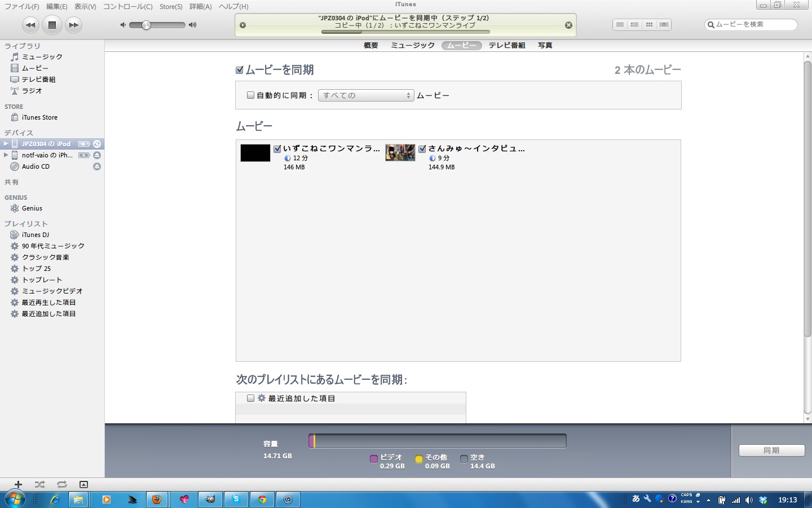Image resolution: width=812 pixels, height=508 pixels.
Task: Switch to the 写真 tab
Action: (x=545, y=46)
